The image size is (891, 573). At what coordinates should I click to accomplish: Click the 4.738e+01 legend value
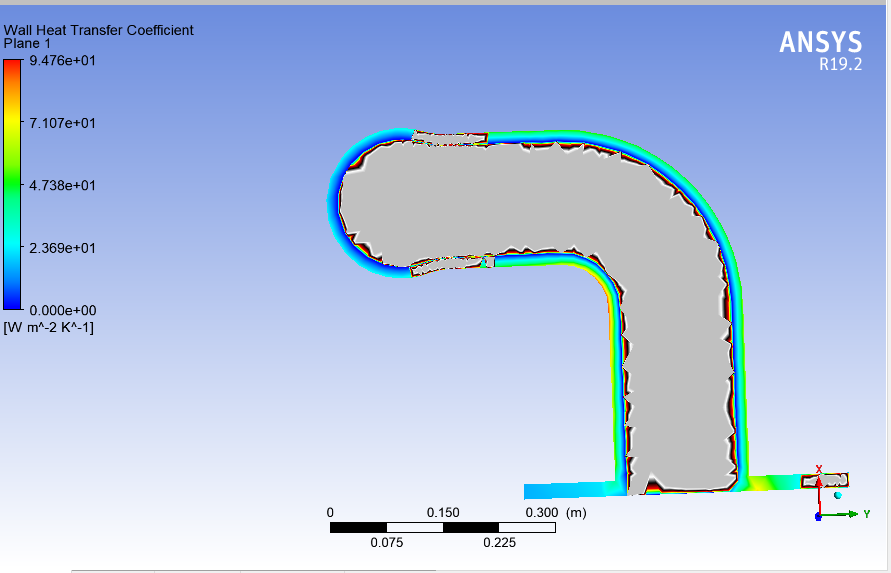coord(63,185)
